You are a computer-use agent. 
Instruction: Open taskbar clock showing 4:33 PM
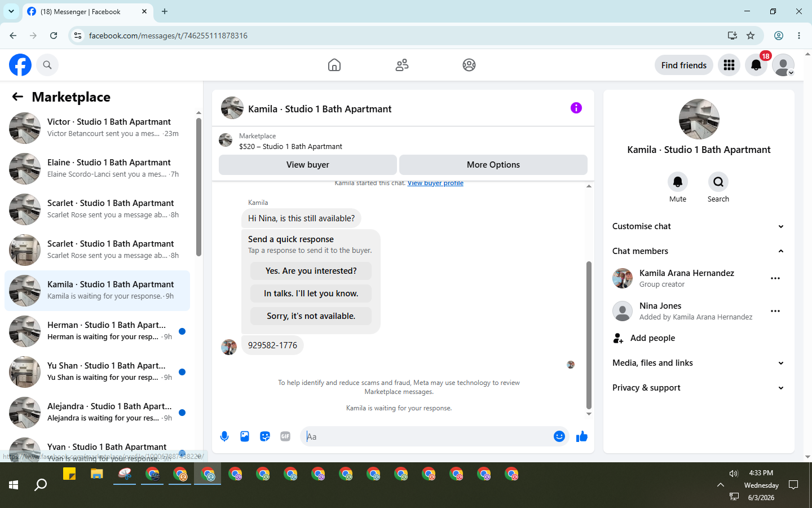pos(761,485)
